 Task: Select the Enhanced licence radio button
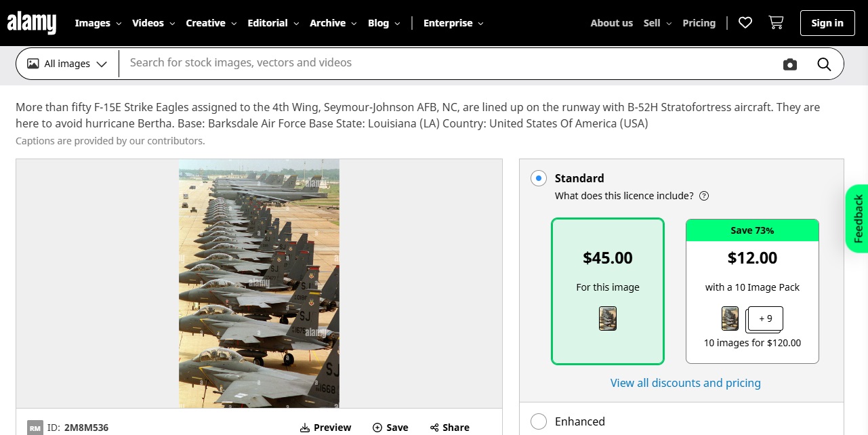click(539, 421)
